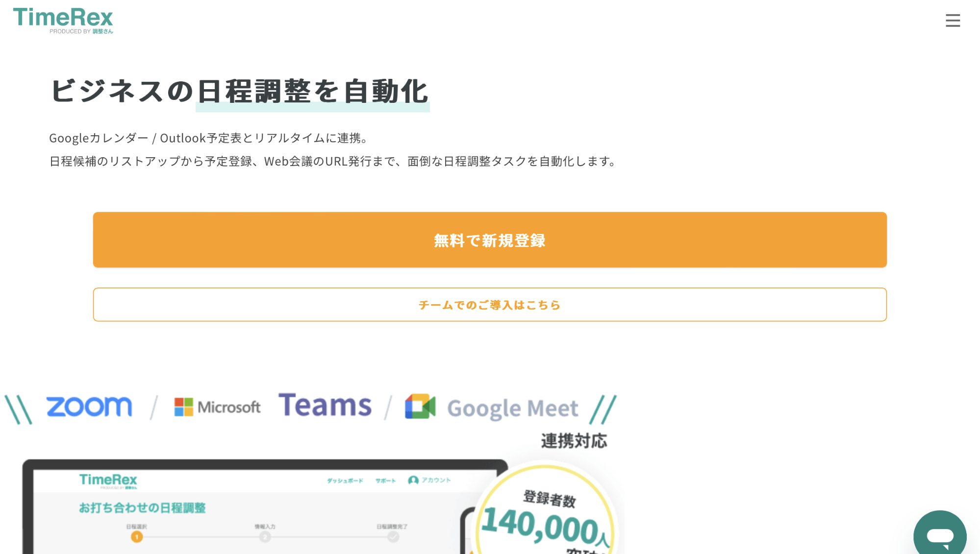Click the 日程調整完了 checkmark step
The image size is (980, 554).
(x=393, y=536)
